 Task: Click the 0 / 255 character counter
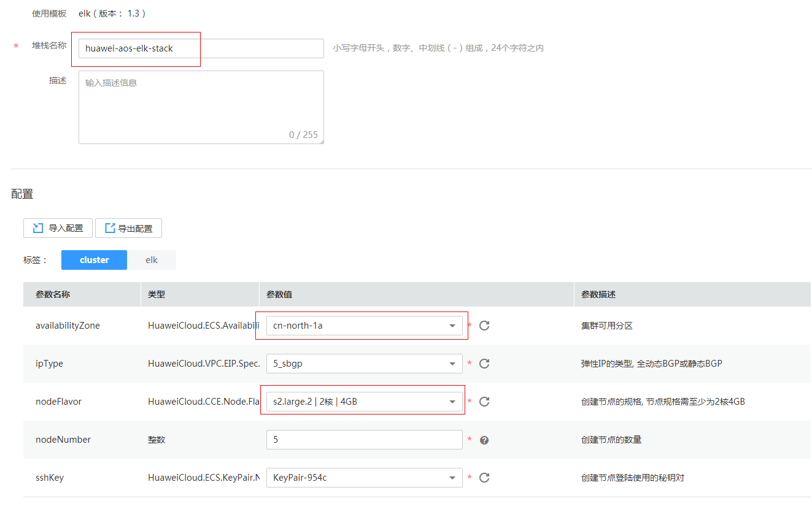tap(303, 135)
